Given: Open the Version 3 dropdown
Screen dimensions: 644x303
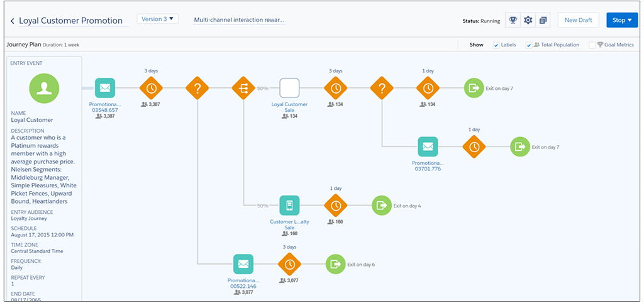Looking at the screenshot, I should [x=157, y=19].
